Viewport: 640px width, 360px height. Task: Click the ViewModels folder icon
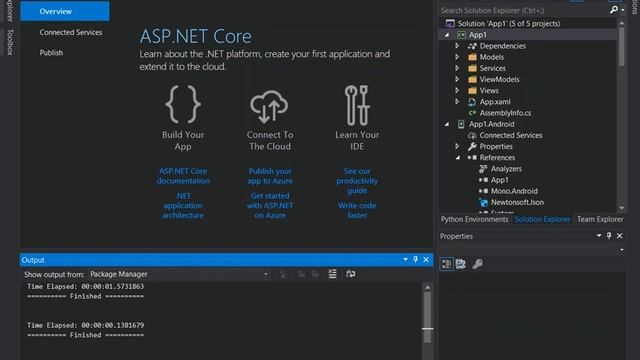[x=472, y=79]
